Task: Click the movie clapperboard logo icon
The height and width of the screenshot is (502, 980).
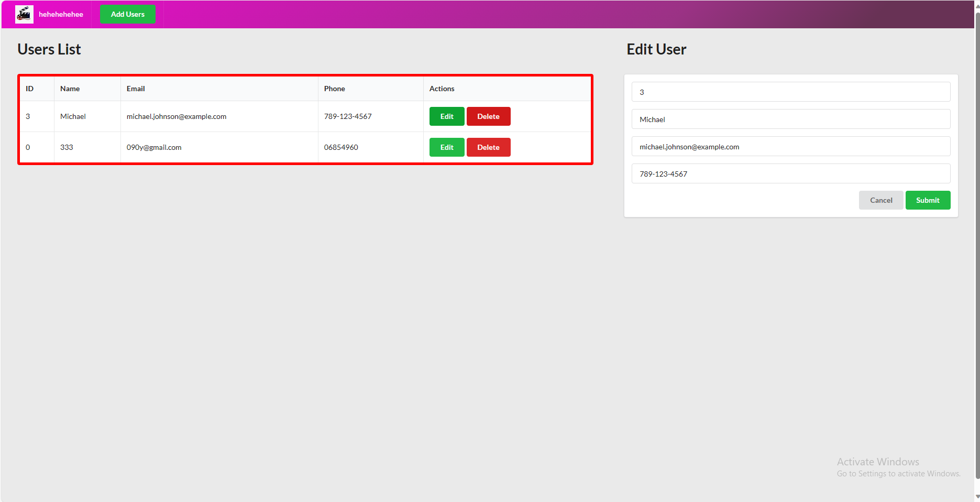Action: (24, 14)
